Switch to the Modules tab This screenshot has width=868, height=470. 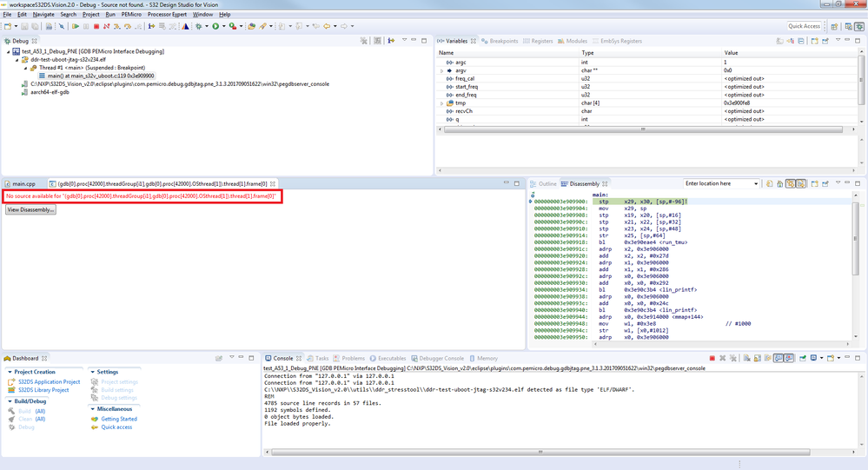click(573, 41)
